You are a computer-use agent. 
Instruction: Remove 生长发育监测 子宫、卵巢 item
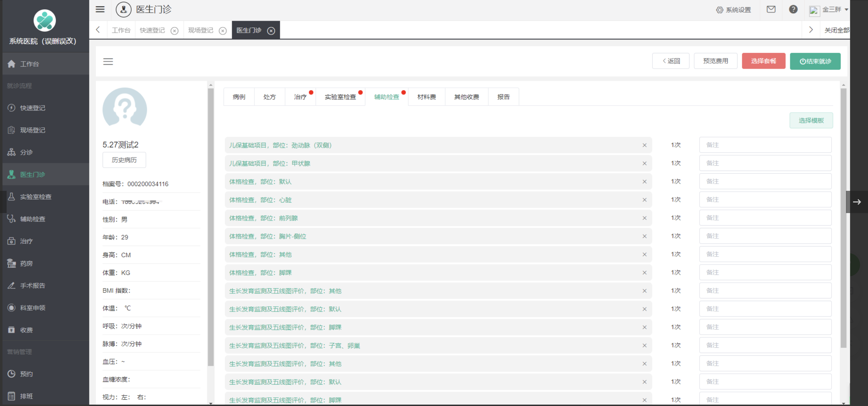pos(644,345)
